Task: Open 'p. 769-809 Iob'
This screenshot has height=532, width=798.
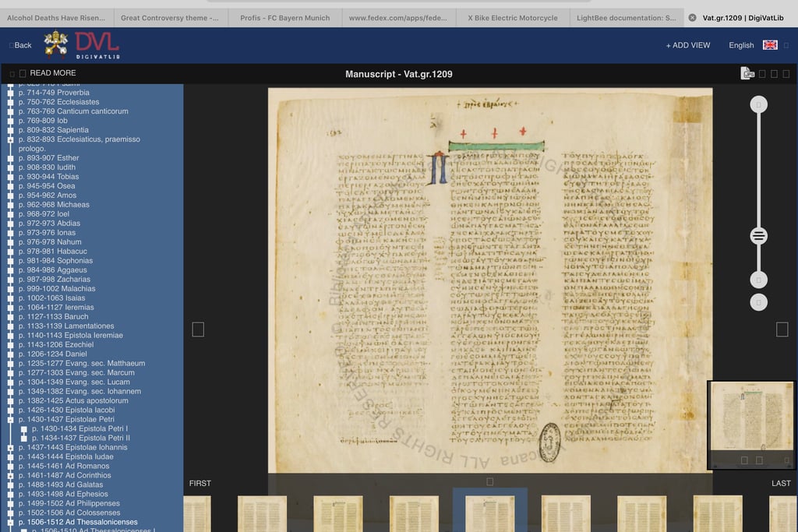Action: click(x=43, y=121)
